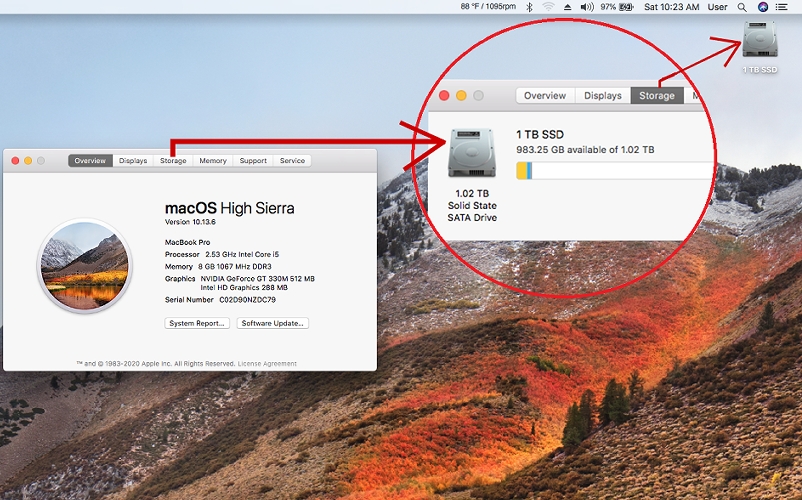The height and width of the screenshot is (500, 802).
Task: Open the User account menu
Action: 717,7
